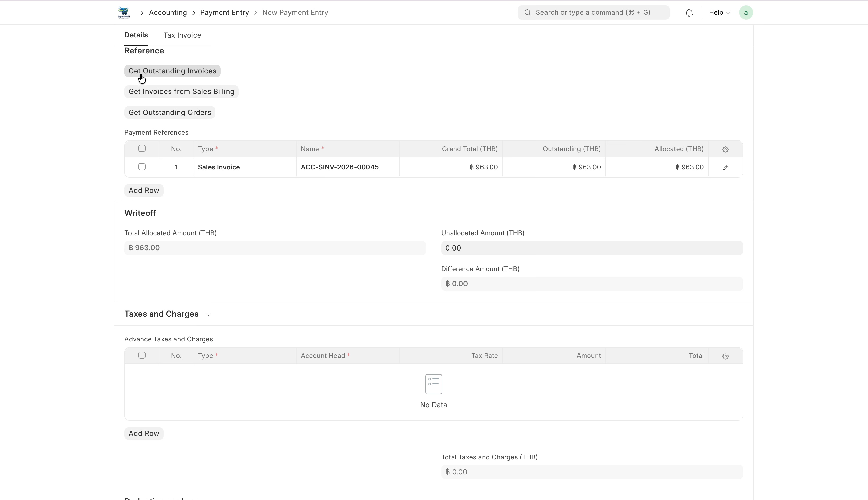Screen dimensions: 868x500
Task: Add Row to Advance Taxes and Charges
Action: pyautogui.click(x=144, y=434)
